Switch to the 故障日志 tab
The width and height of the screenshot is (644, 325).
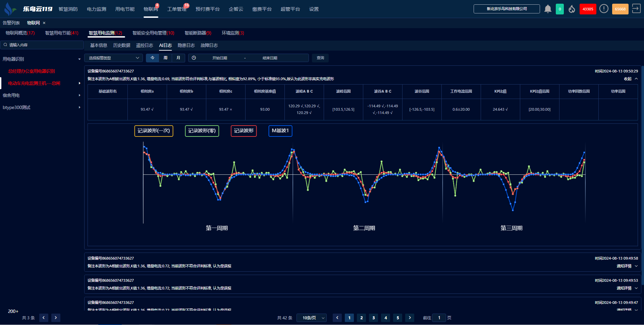(209, 45)
